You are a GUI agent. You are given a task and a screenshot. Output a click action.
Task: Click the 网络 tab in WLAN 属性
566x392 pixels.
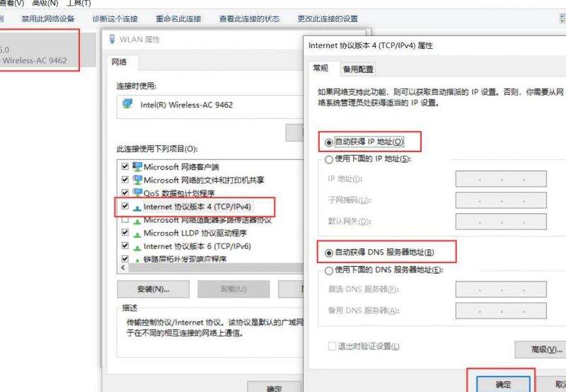coord(120,62)
